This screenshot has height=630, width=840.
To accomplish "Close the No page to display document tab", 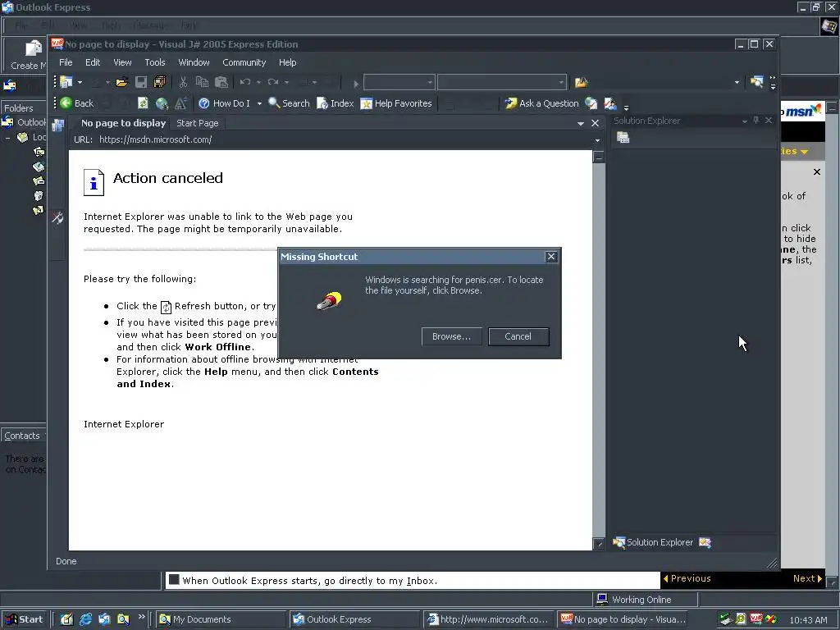I will click(x=595, y=123).
